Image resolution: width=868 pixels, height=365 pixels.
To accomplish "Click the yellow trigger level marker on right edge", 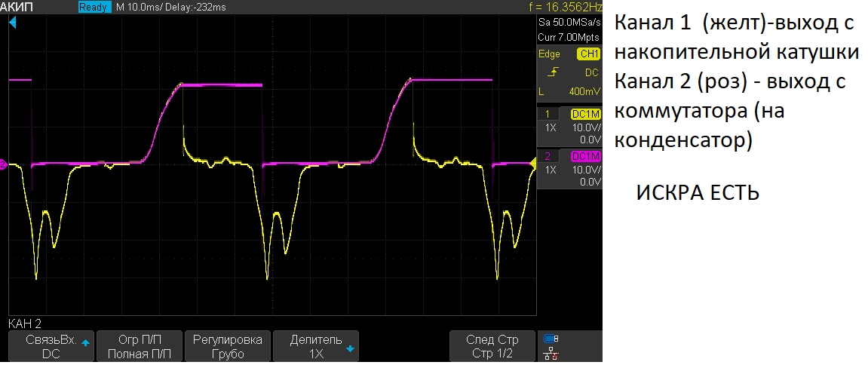I will click(x=532, y=163).
